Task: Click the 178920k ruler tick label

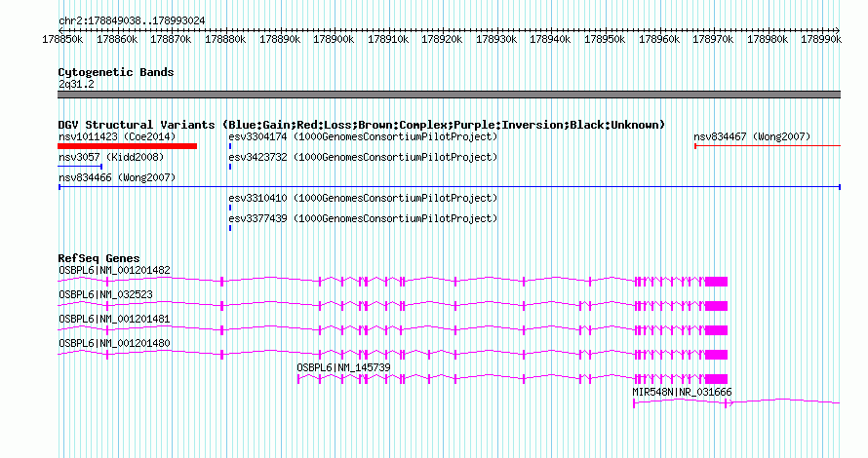Action: 442,39
